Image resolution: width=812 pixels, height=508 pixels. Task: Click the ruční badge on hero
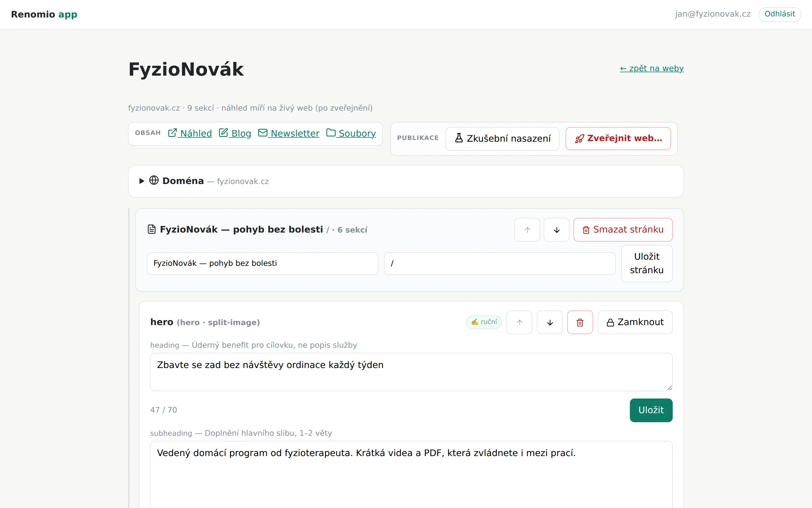tap(484, 322)
